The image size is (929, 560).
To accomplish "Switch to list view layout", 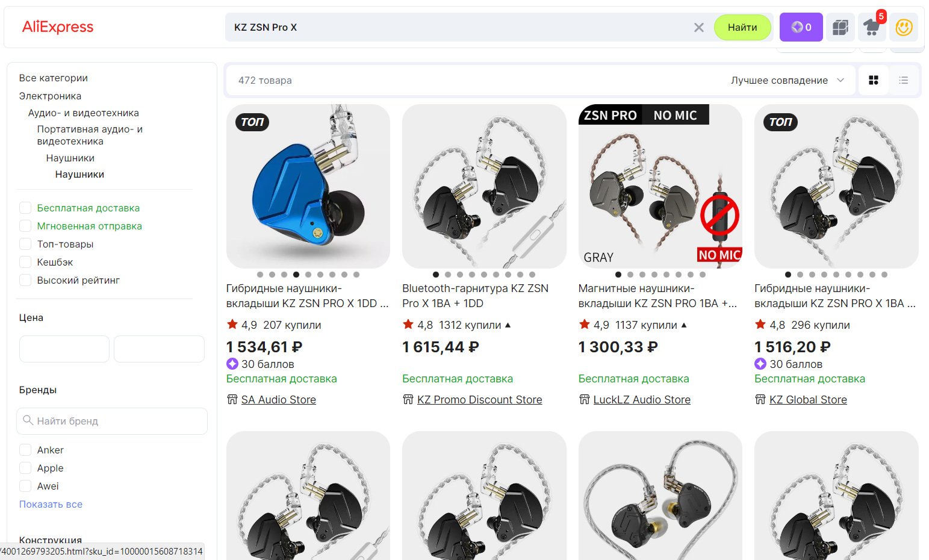I will [x=903, y=80].
